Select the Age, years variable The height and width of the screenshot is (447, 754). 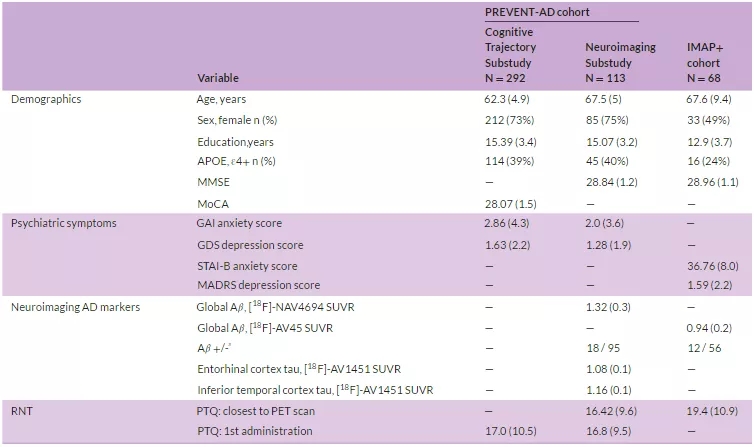[x=221, y=99]
